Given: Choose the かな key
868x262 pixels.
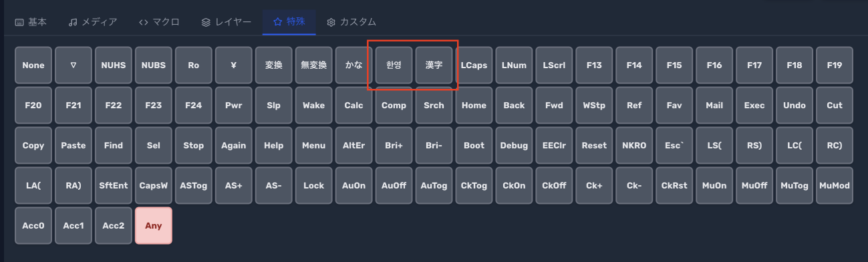Looking at the screenshot, I should pos(354,65).
